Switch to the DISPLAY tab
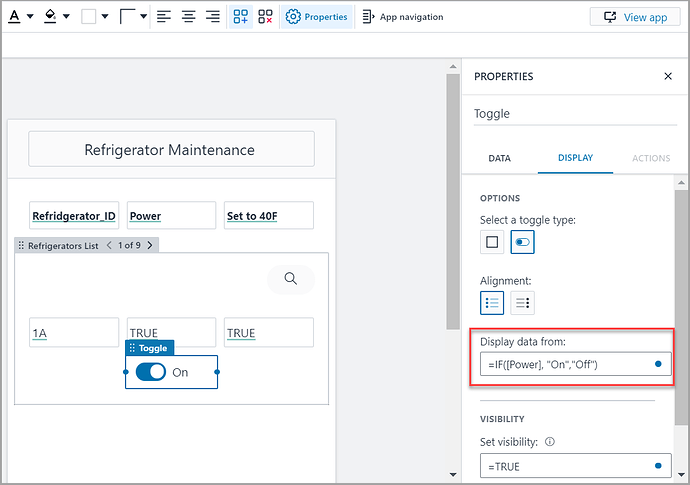 (575, 158)
